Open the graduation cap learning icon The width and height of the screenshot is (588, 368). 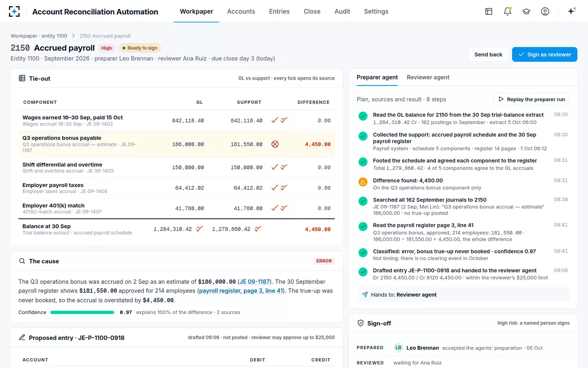tap(526, 11)
